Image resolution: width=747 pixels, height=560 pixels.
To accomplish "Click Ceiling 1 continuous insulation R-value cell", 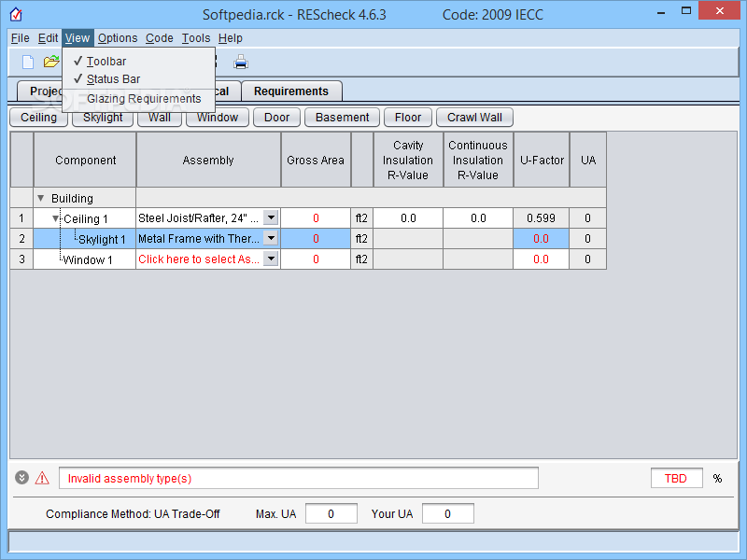I will [x=478, y=218].
